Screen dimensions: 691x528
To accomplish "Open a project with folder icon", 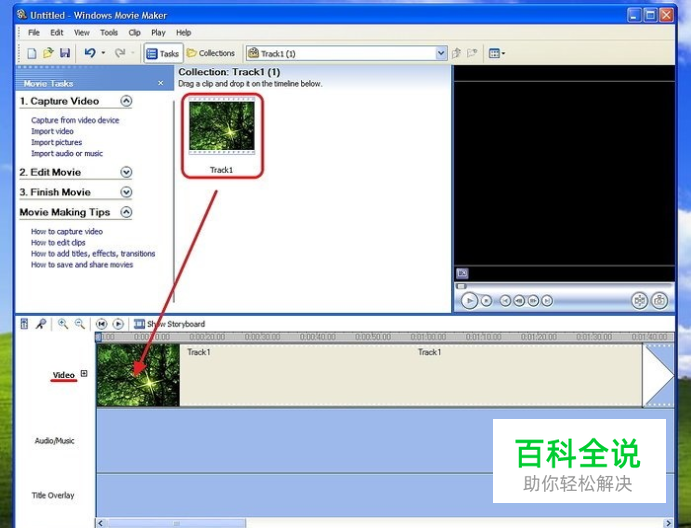I will click(x=48, y=53).
